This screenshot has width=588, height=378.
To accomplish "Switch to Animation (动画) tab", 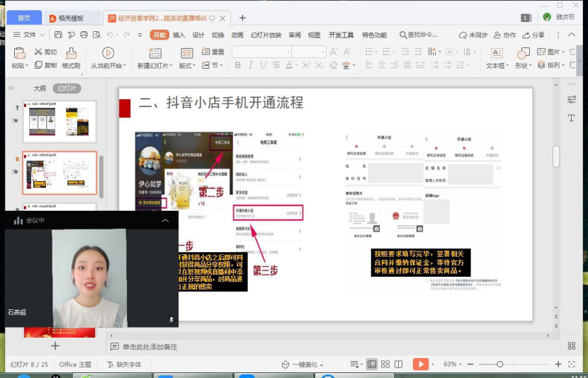I will [237, 35].
